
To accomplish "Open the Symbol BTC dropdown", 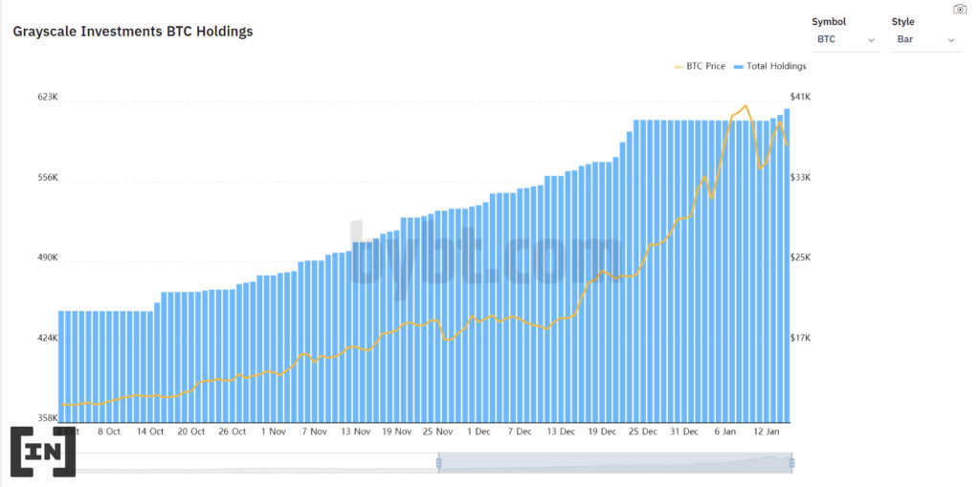I will [x=846, y=39].
